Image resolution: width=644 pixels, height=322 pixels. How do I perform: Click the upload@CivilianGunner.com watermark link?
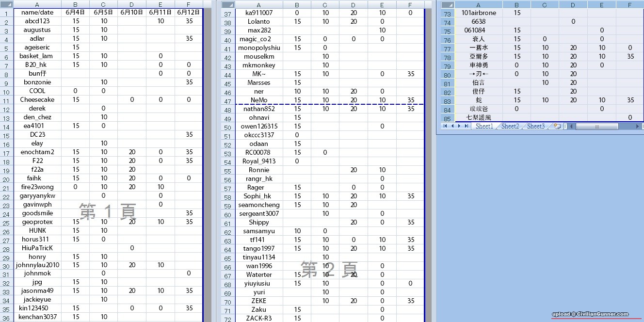pyautogui.click(x=590, y=314)
